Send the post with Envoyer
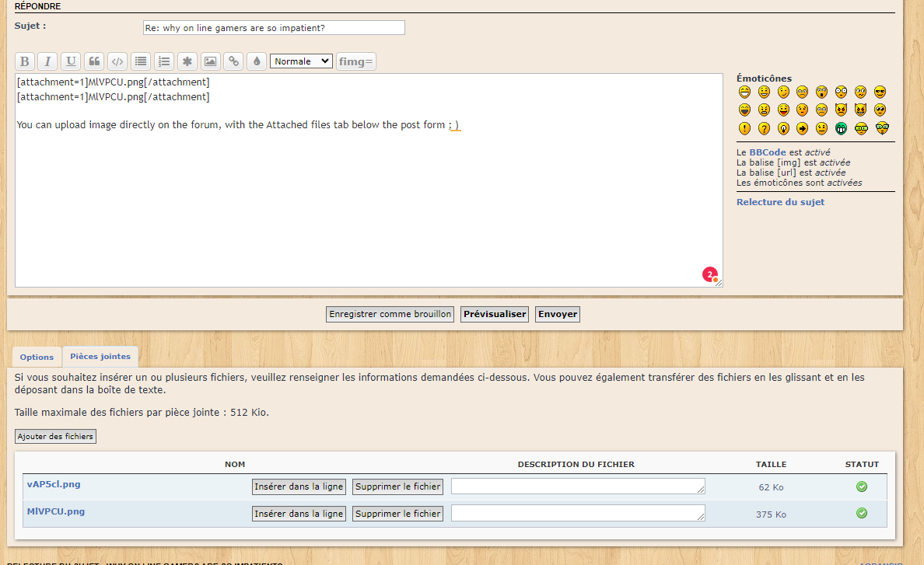The image size is (924, 565). point(558,314)
